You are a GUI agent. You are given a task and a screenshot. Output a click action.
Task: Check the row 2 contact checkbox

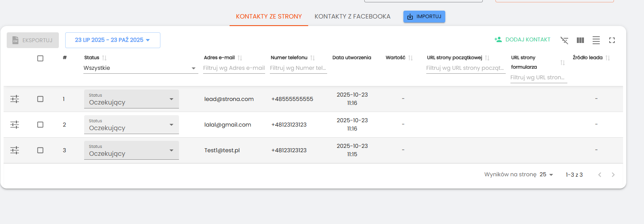click(x=40, y=125)
